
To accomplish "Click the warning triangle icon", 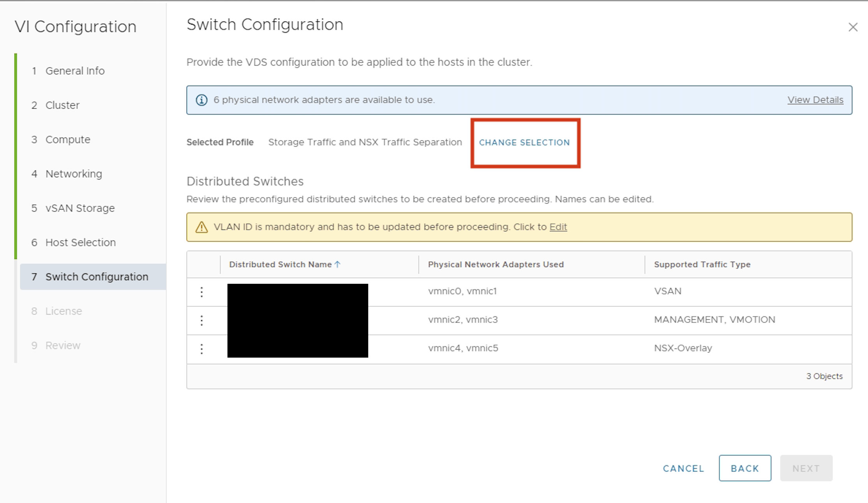I will [201, 227].
